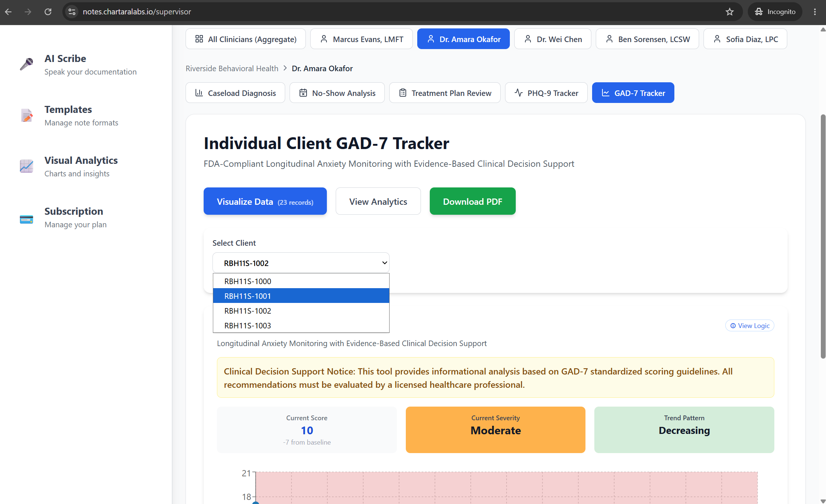Bookmark this page with the star icon
Screen dimensions: 826x504
pyautogui.click(x=730, y=12)
